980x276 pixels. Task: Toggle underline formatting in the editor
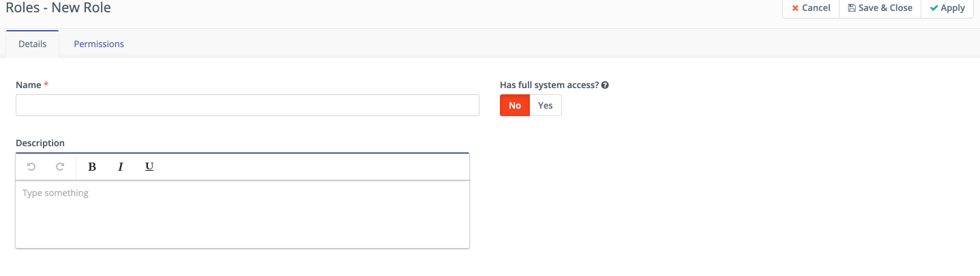(x=149, y=167)
